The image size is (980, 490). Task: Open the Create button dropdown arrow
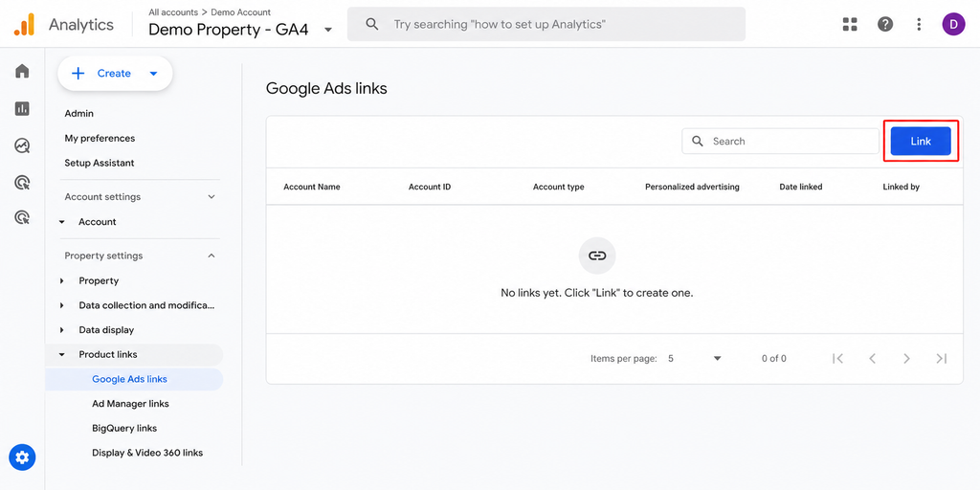pyautogui.click(x=154, y=74)
